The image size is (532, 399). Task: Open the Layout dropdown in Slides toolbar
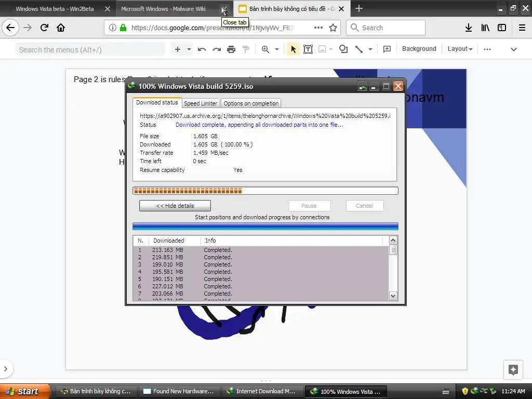coord(460,49)
